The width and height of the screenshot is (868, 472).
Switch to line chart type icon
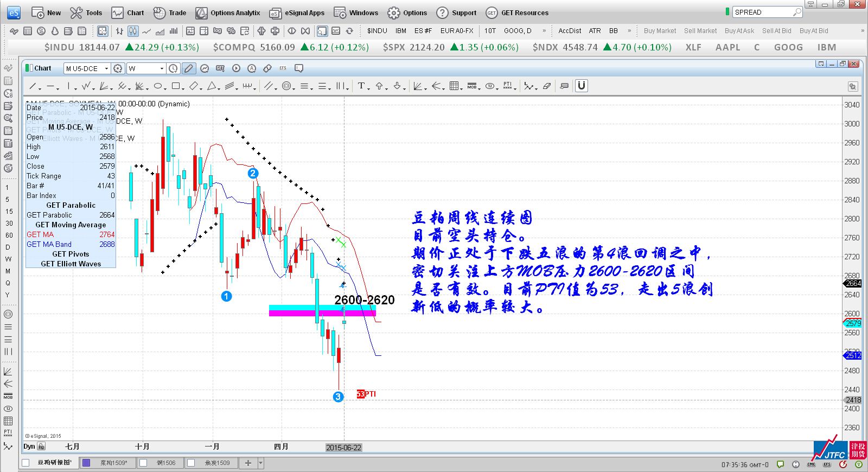[x=146, y=31]
